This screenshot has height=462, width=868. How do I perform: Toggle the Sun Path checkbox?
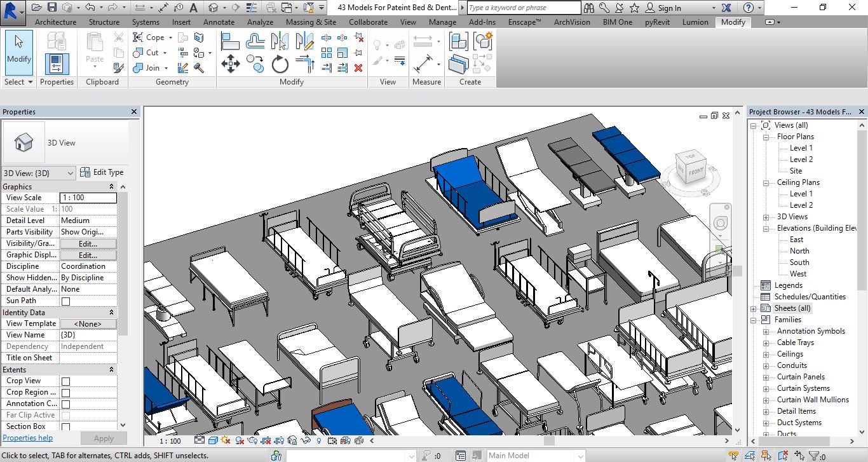coord(65,301)
